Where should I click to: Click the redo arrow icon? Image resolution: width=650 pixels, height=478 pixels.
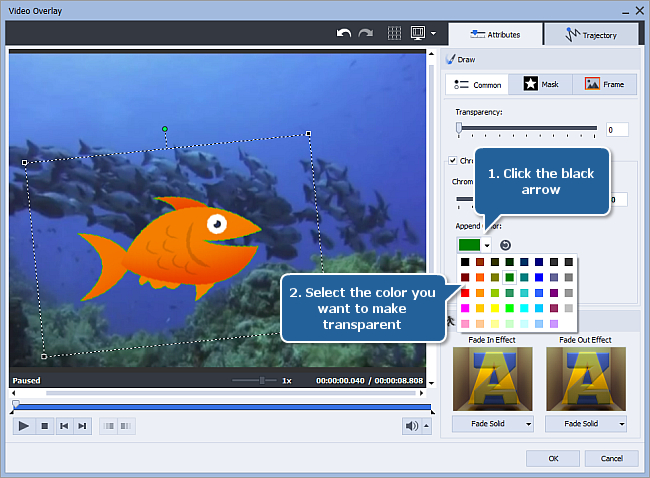click(x=366, y=33)
